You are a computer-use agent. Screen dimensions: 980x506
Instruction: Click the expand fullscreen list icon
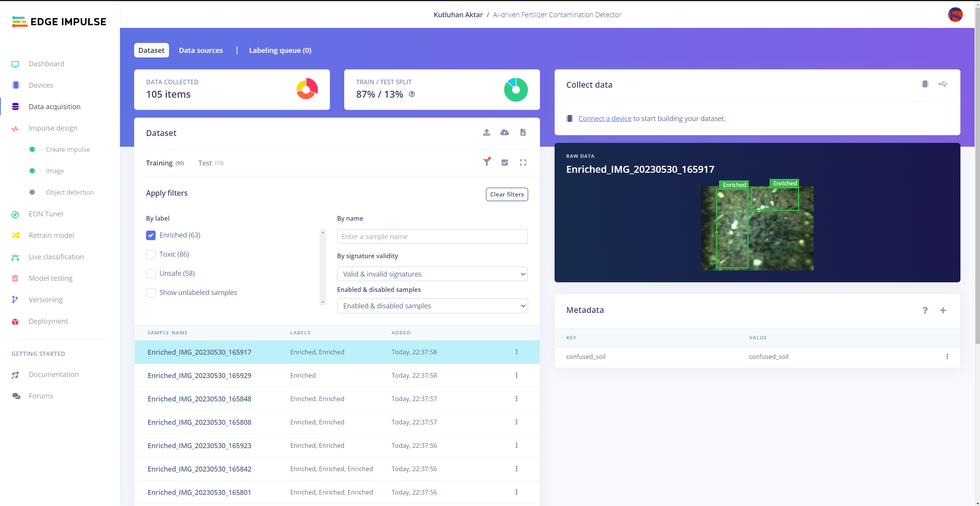[523, 162]
